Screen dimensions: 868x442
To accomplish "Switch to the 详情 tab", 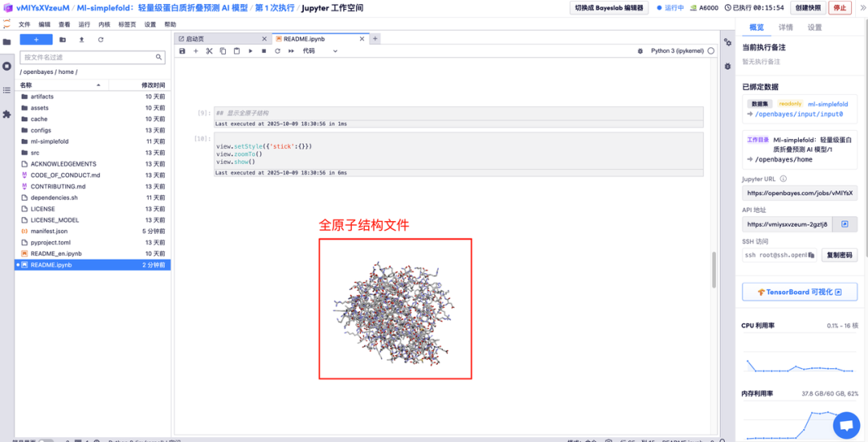I will coord(785,27).
